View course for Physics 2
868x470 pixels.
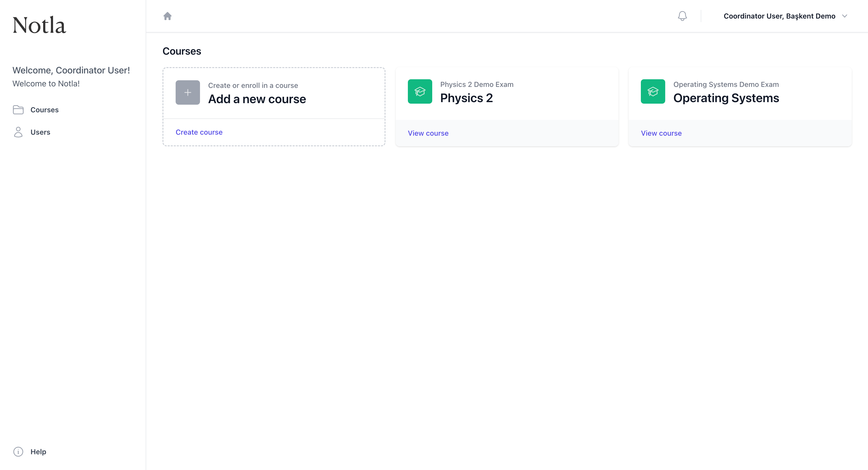(428, 133)
